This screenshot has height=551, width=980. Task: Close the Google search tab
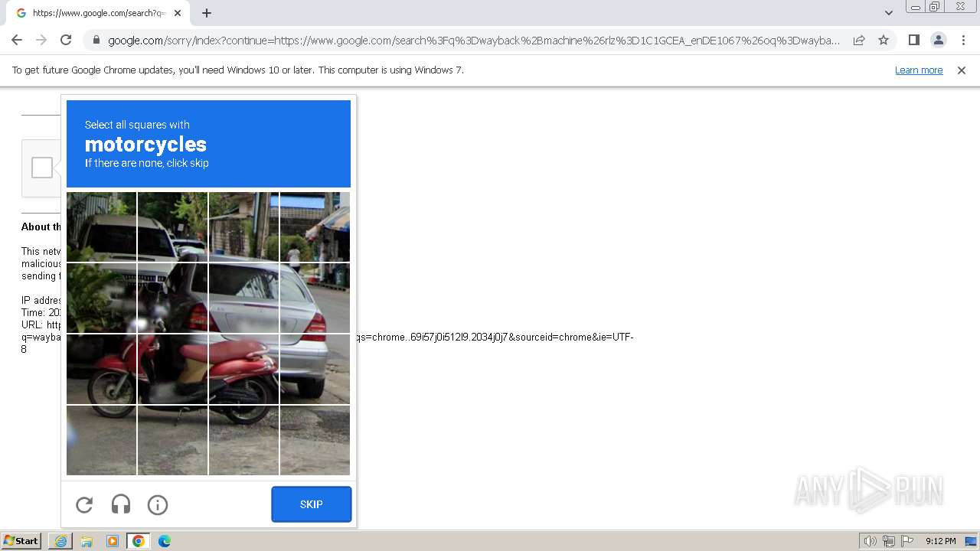[178, 13]
